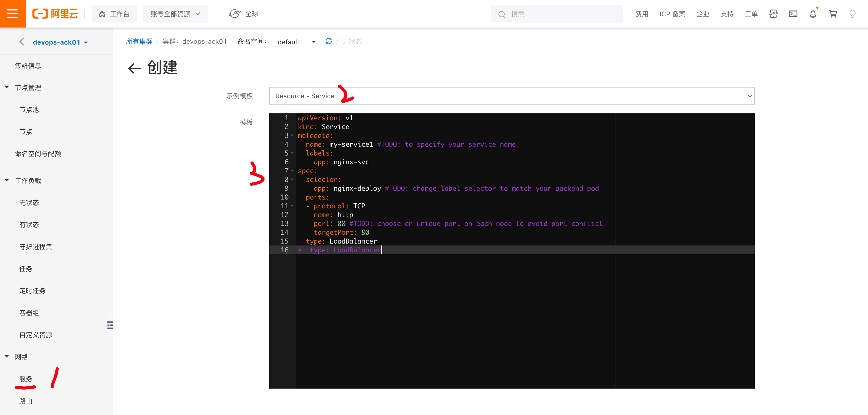The height and width of the screenshot is (415, 868).
Task: Expand the 账号全部资源 dropdown
Action: click(x=175, y=14)
